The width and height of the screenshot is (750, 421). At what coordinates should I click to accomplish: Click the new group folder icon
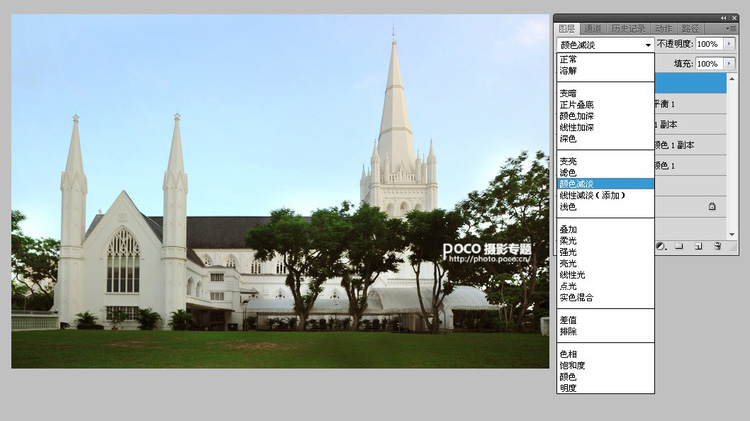pos(679,246)
